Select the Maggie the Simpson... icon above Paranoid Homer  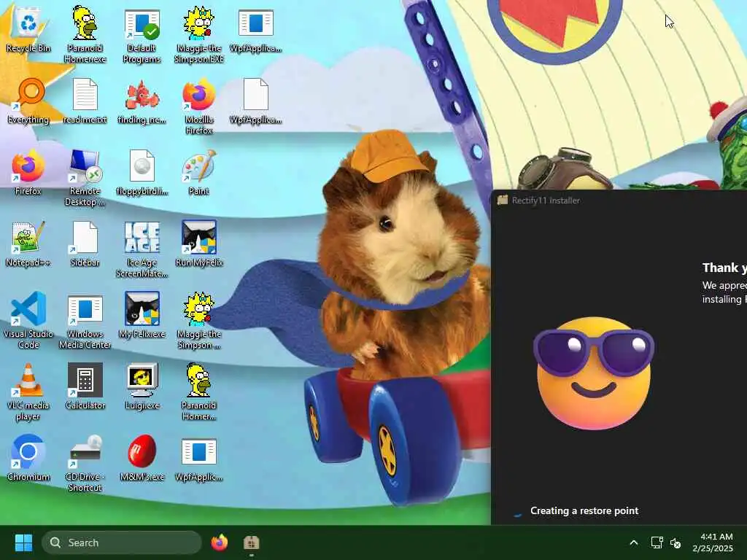(x=199, y=321)
